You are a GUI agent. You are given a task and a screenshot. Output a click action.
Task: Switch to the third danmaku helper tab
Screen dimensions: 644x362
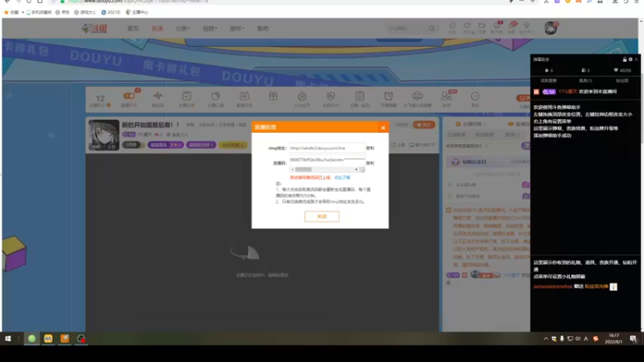pos(622,81)
